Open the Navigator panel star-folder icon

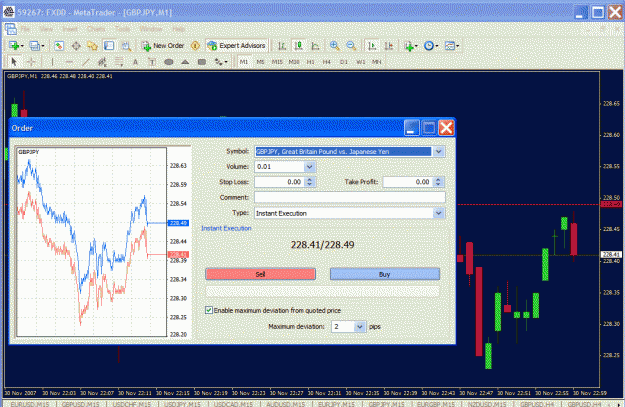point(92,46)
